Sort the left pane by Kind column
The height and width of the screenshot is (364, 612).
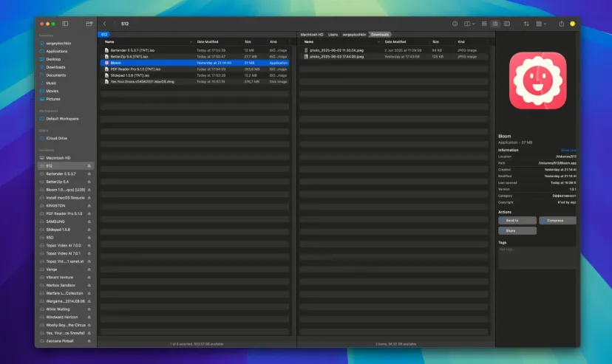tap(273, 41)
